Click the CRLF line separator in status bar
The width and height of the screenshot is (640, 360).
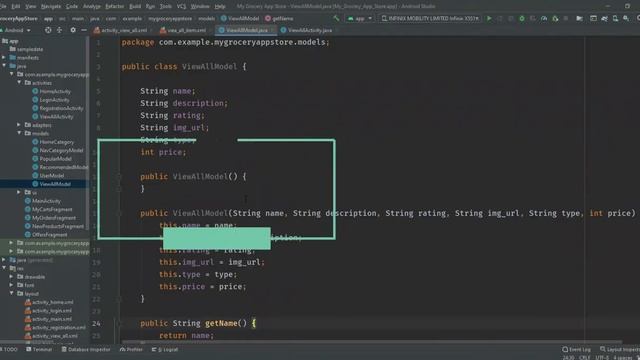coord(584,358)
